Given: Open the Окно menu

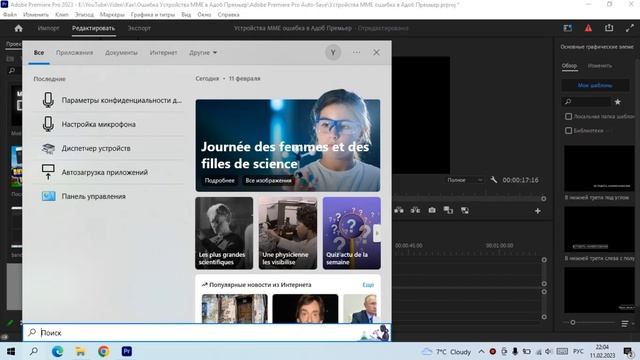Looking at the screenshot, I should 204,14.
